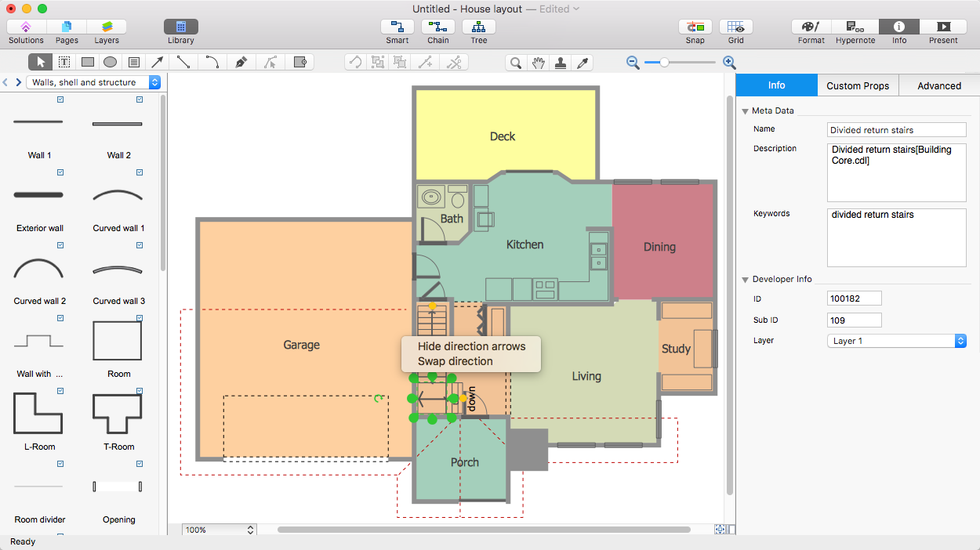Screen dimensions: 980x550
Task: Select the hand pan tool
Action: click(538, 63)
